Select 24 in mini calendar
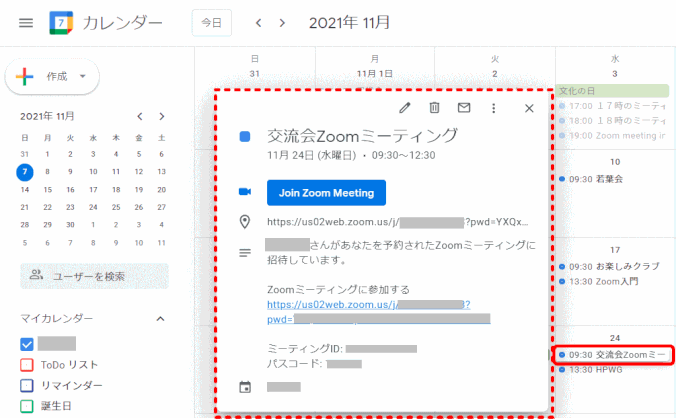The image size is (676, 419). pyautogui.click(x=93, y=207)
